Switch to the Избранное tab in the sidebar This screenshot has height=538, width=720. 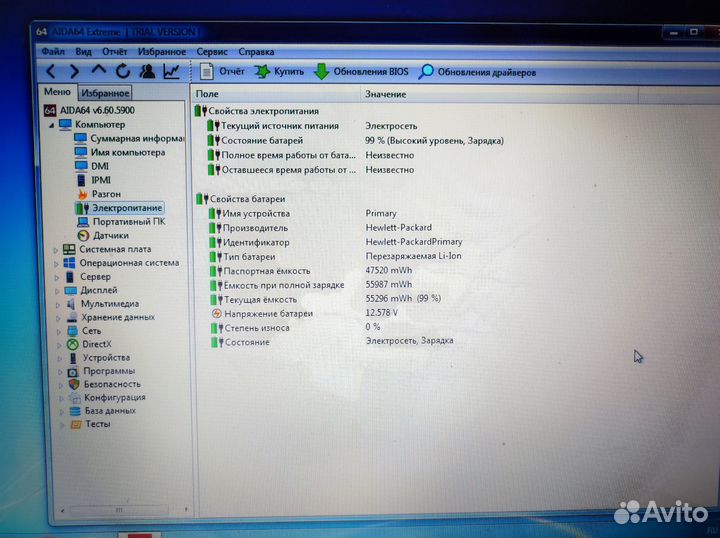[105, 93]
